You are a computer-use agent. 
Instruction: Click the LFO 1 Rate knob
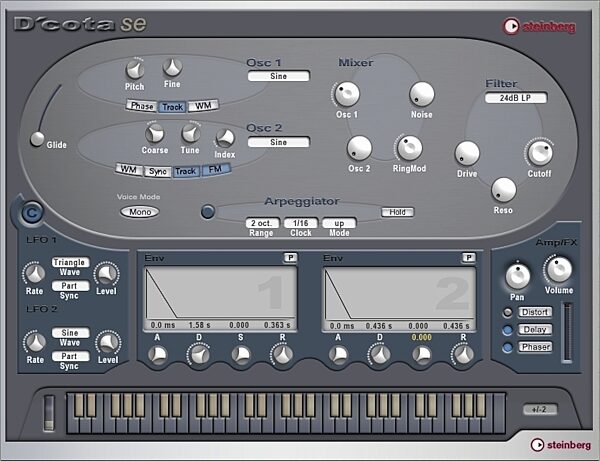[34, 274]
